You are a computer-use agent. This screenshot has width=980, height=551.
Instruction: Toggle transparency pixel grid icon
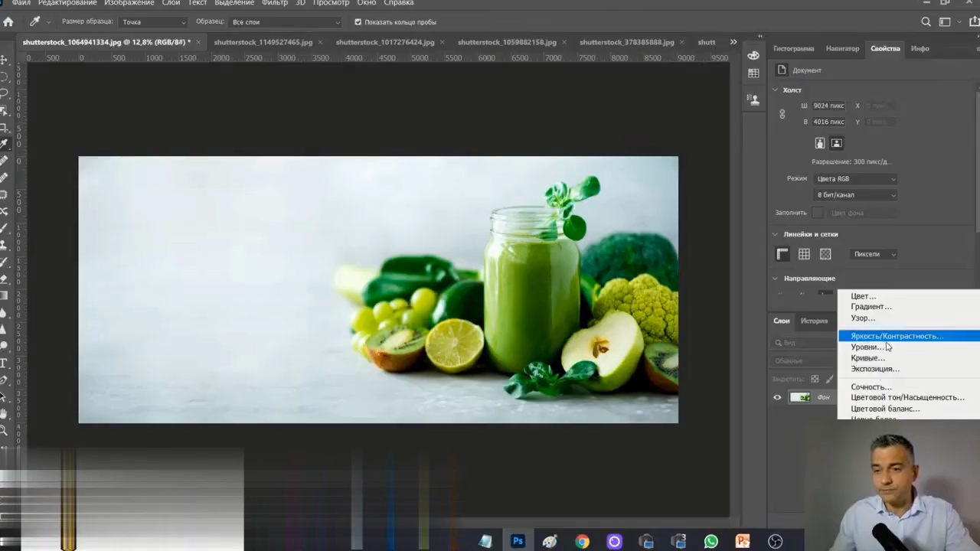[825, 254]
